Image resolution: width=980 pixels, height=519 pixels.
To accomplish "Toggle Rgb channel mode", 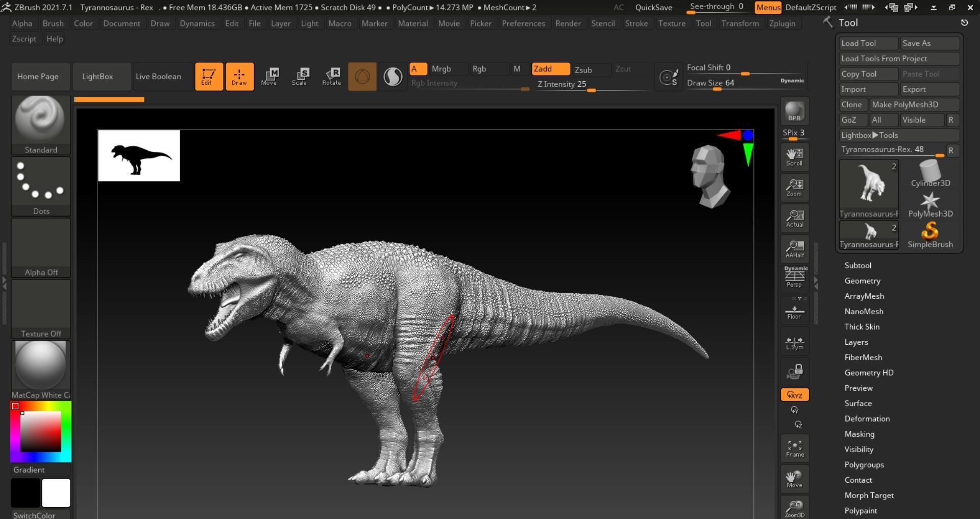I will click(x=489, y=69).
